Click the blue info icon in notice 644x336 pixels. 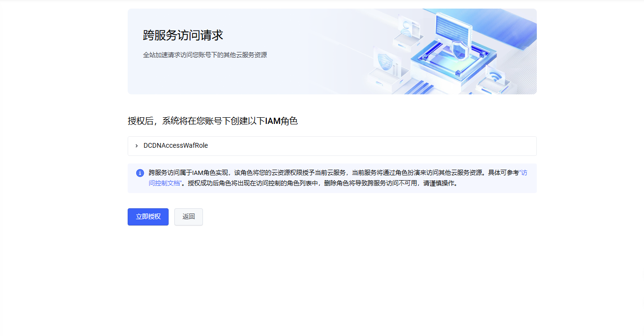140,173
